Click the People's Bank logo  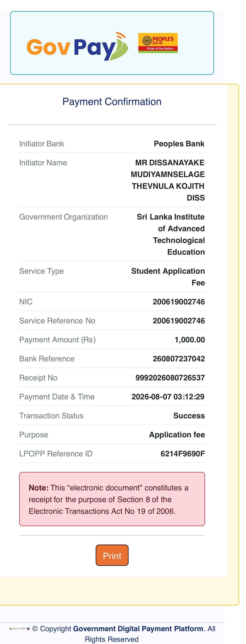(x=158, y=43)
